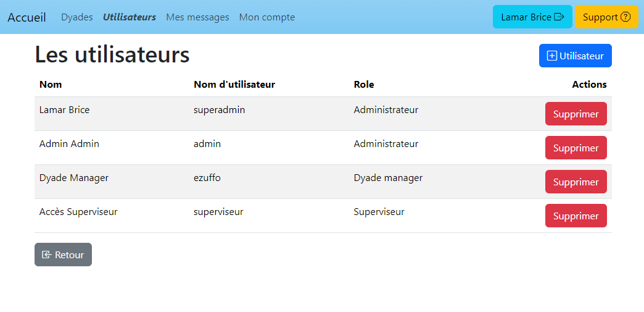Delete user Lamar Brice with Supprimer
The height and width of the screenshot is (312, 644).
576,114
